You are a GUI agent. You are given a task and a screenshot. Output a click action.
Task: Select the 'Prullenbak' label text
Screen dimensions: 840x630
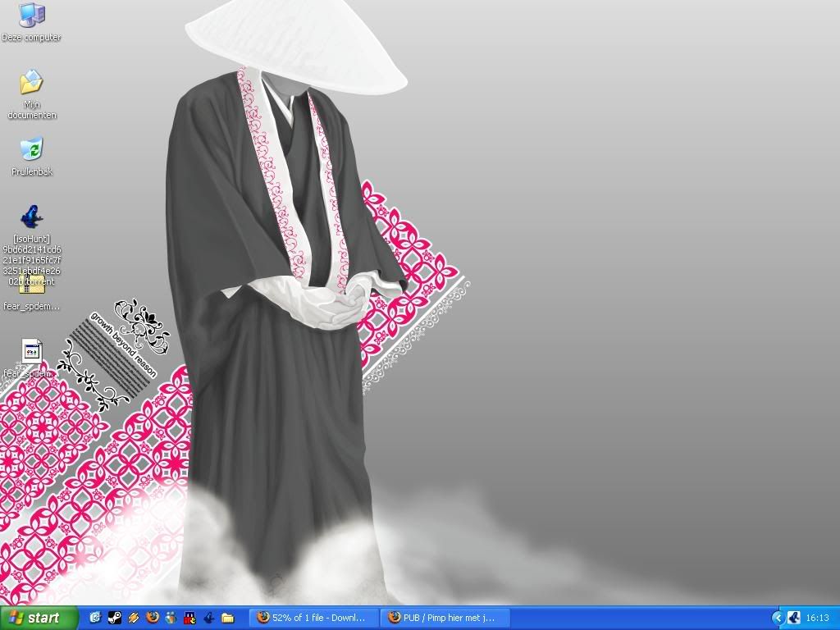tap(32, 172)
